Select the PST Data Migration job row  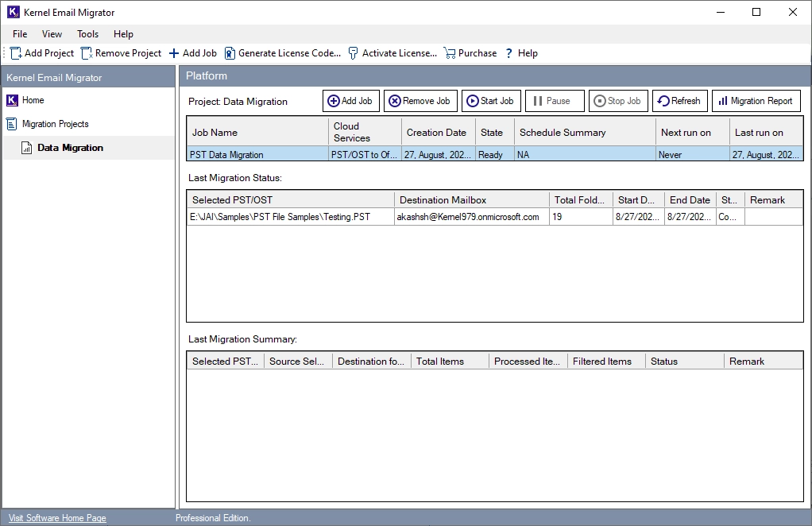pos(494,154)
